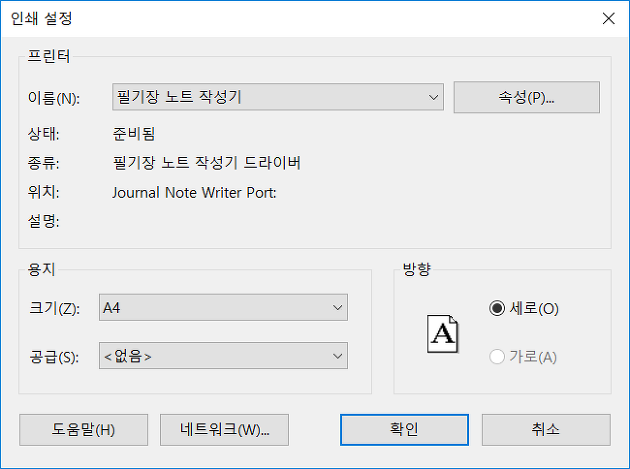Click the 설명: label

(43, 221)
